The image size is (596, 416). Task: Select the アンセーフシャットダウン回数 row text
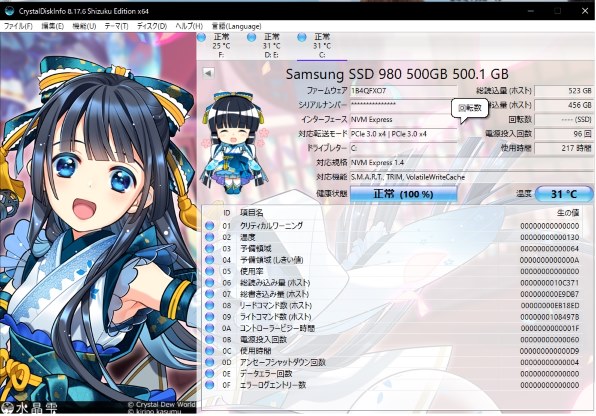tap(282, 362)
